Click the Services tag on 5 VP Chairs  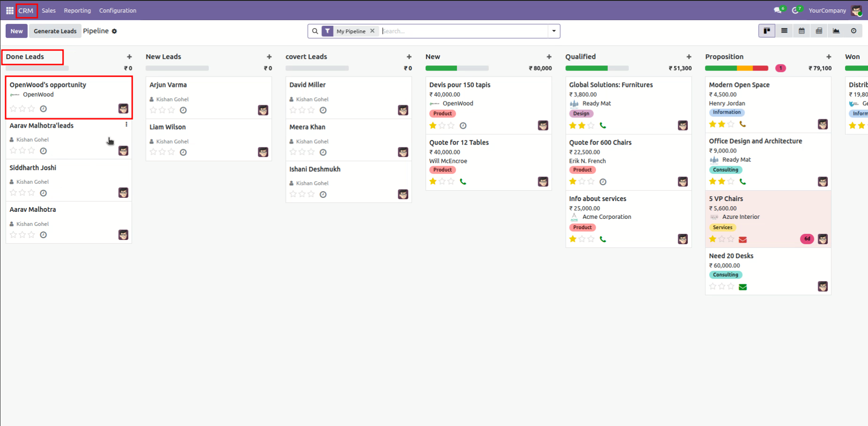[x=723, y=228]
